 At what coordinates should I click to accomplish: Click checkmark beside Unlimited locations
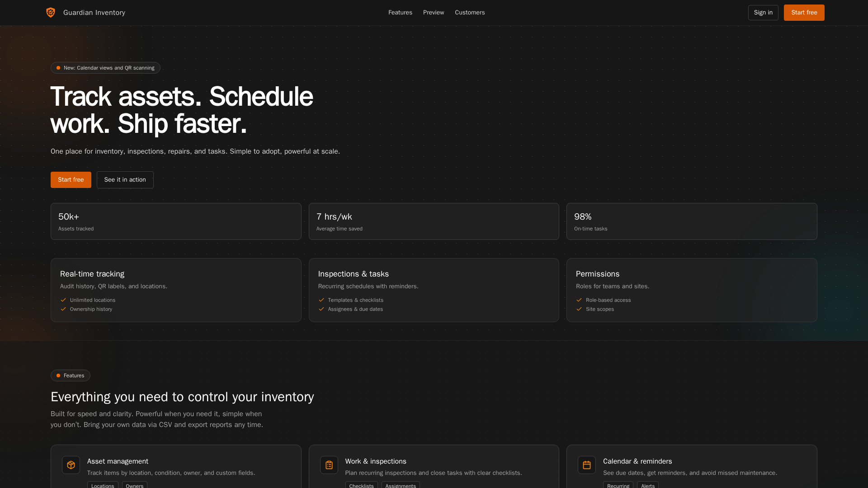(x=63, y=300)
